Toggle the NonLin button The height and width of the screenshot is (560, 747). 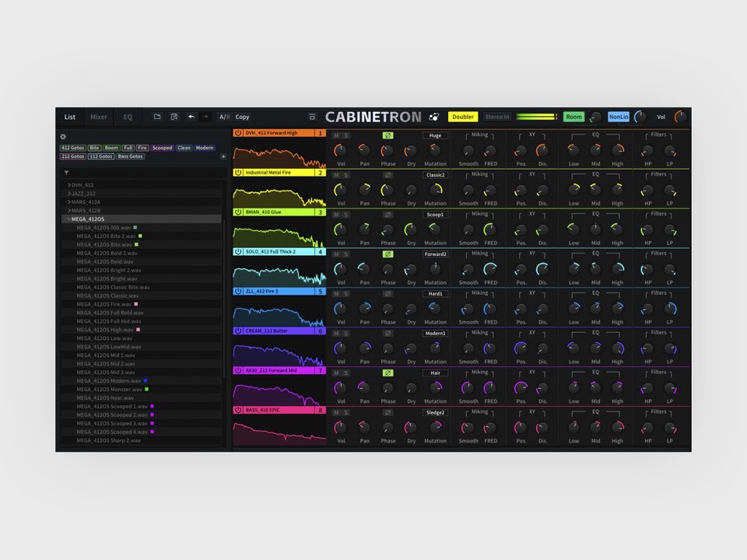[619, 117]
